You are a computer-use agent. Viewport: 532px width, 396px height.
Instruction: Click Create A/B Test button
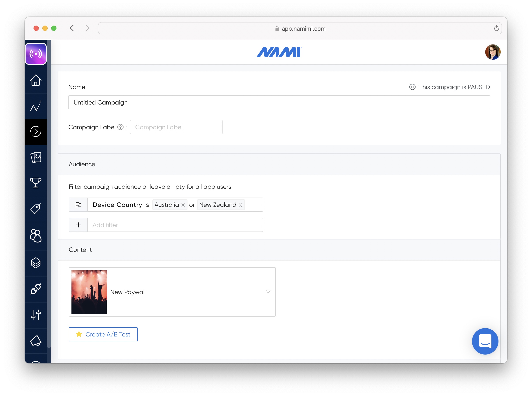[103, 334]
